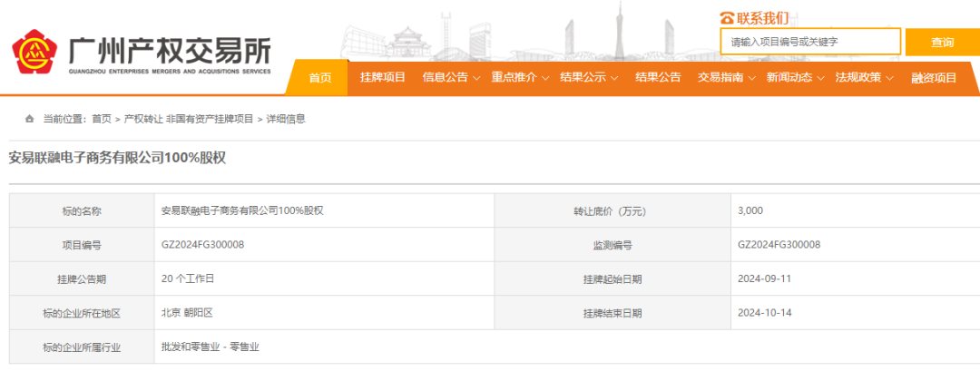980x381 pixels.
Task: Open the 新闻动态 menu item
Action: (x=789, y=77)
